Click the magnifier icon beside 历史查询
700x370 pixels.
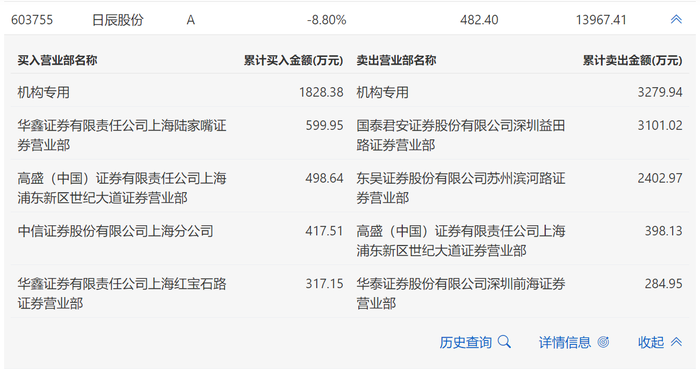pyautogui.click(x=504, y=342)
